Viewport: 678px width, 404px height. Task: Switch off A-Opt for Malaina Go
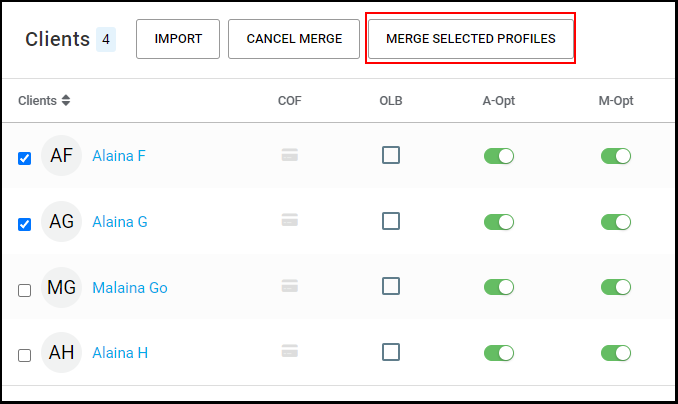[x=499, y=287]
